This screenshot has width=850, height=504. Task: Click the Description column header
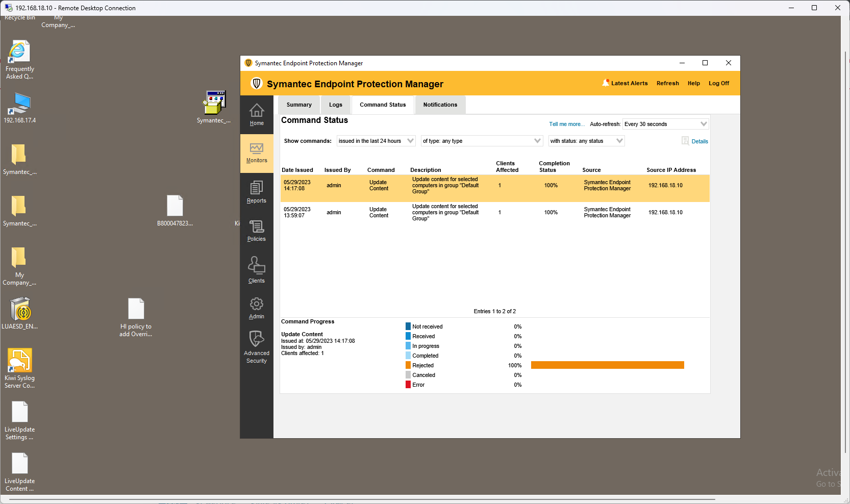(426, 170)
